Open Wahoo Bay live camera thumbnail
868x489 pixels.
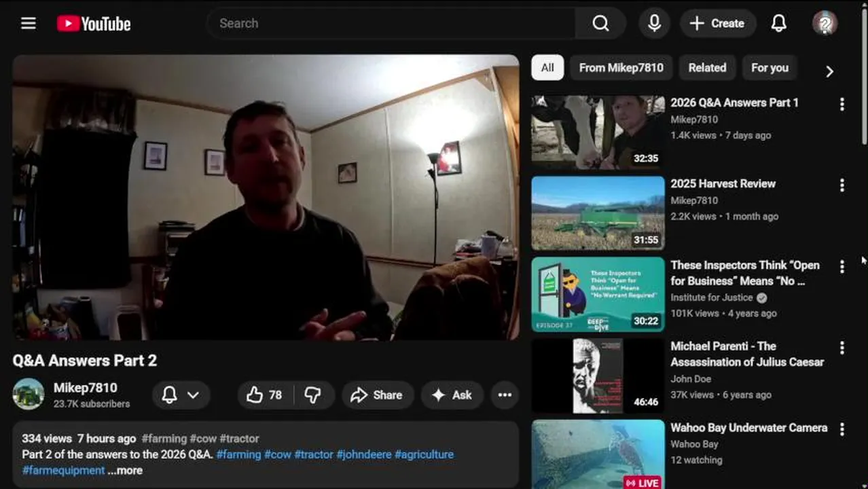pos(598,454)
